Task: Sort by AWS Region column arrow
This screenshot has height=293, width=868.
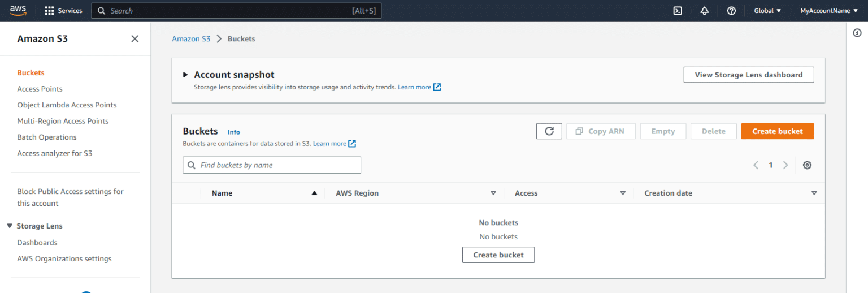Action: [x=493, y=193]
